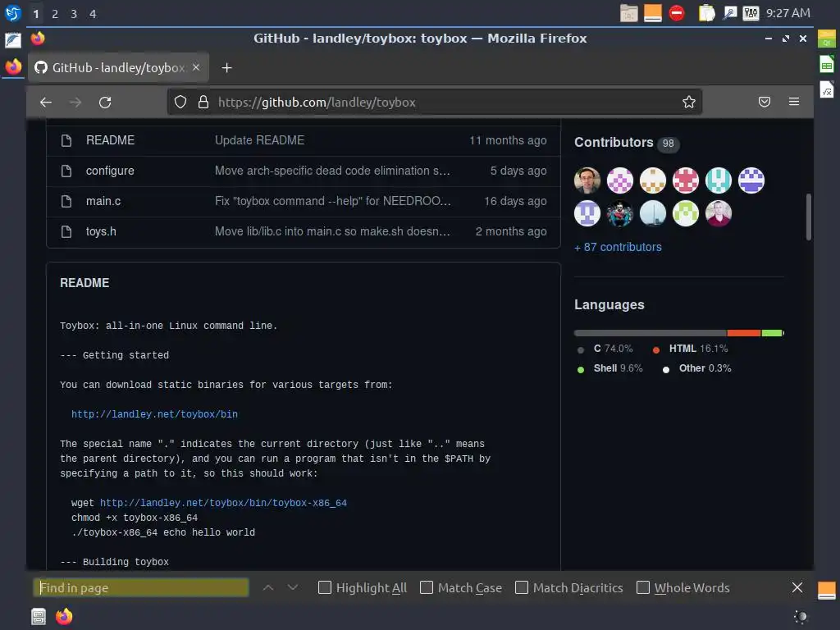Screen dimensions: 840x630
Task: Click the padlock site security icon
Action: click(x=203, y=102)
